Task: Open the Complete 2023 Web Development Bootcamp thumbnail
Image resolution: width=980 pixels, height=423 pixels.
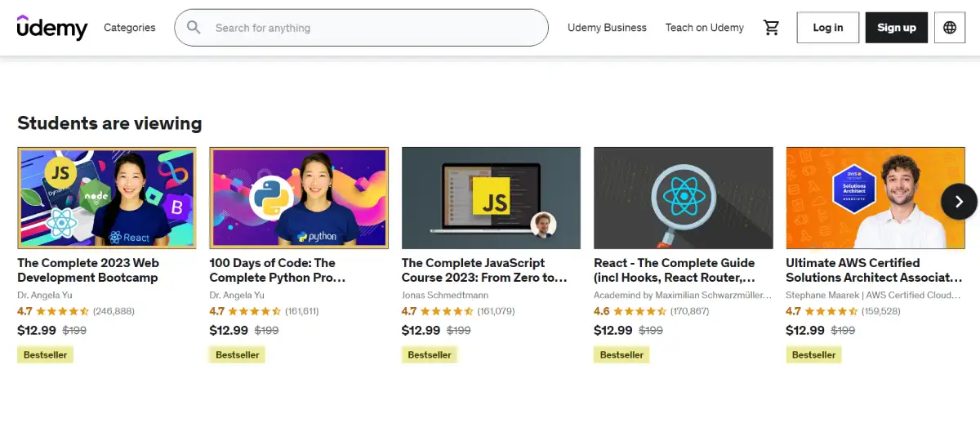Action: (107, 198)
